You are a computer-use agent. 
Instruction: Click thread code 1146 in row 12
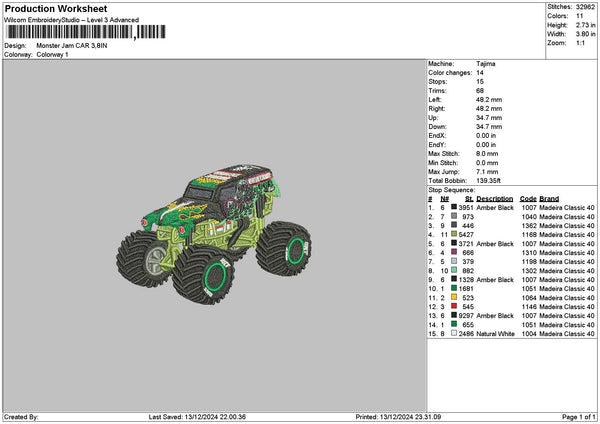pos(529,307)
